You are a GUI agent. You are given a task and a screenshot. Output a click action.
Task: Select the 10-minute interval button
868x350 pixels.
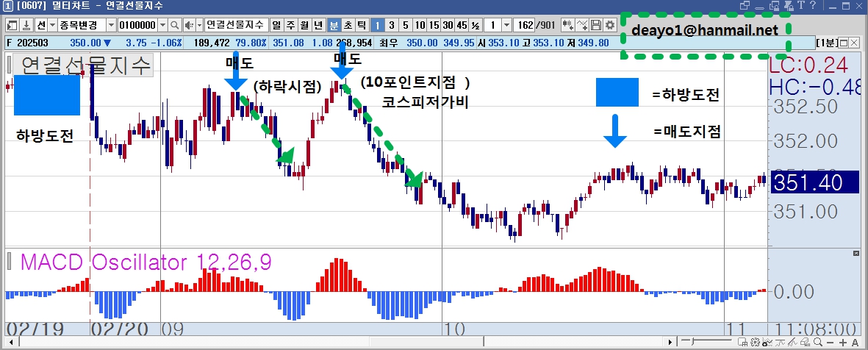pos(420,25)
